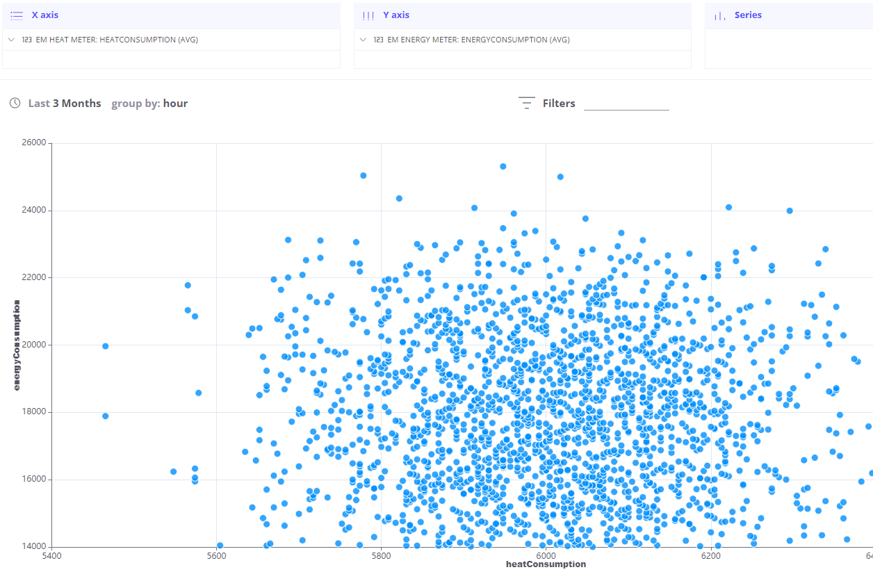Screen dimensions: 873x588
Task: Click the 22000 y-axis tick label
Action: coord(34,277)
